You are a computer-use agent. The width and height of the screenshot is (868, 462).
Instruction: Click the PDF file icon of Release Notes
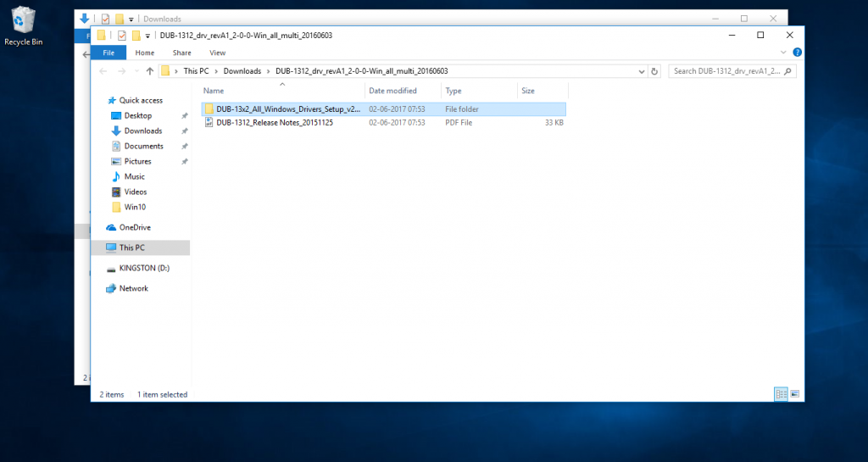[x=209, y=123]
